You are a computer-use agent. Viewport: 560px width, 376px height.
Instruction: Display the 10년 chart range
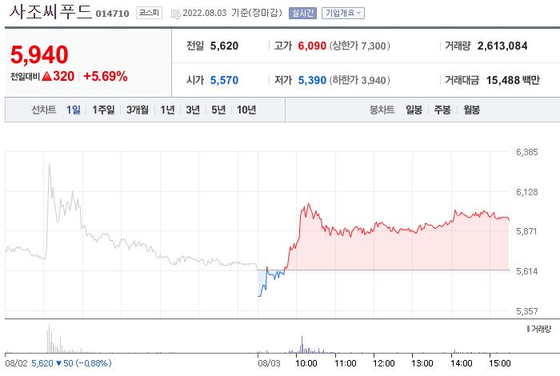[x=246, y=110]
